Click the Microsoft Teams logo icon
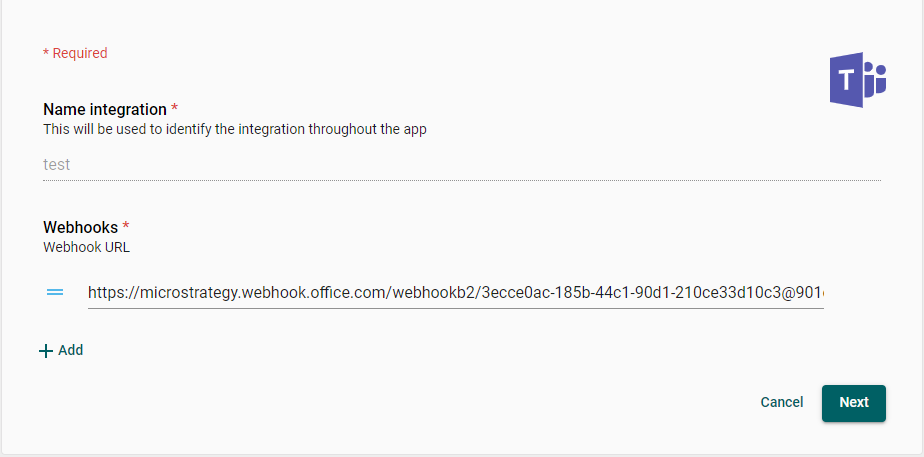 (857, 80)
